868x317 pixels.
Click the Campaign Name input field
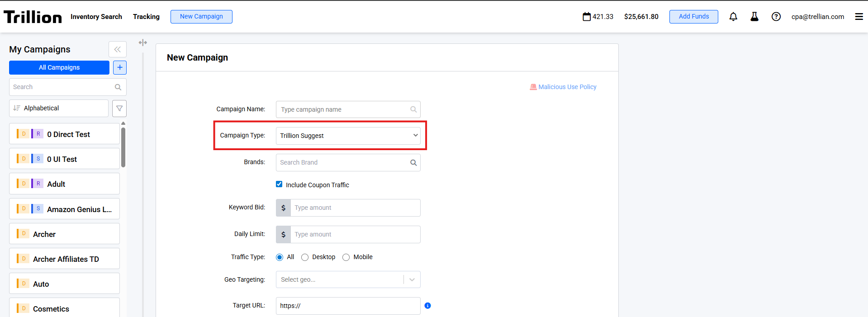tap(344, 109)
